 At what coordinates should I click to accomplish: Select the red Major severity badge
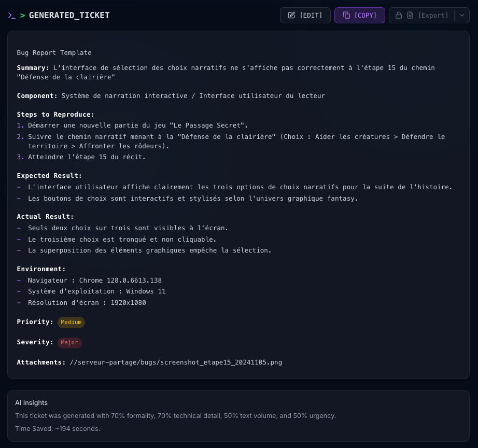click(x=69, y=343)
